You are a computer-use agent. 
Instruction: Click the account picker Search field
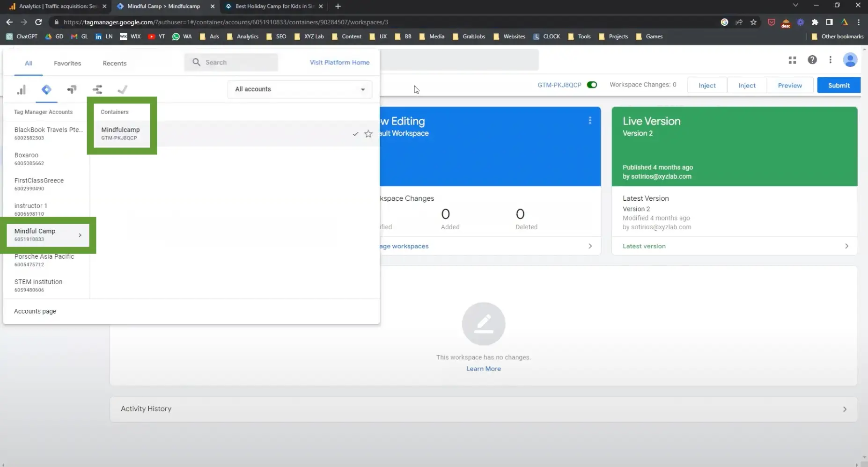click(231, 62)
